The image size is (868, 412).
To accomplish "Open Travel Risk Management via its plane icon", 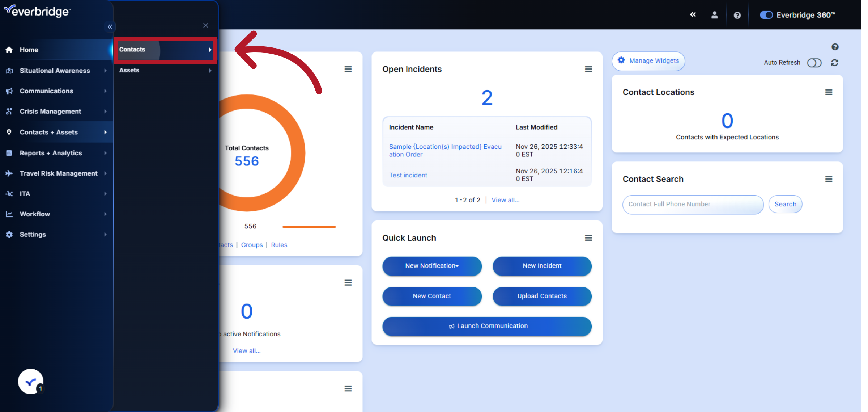I will (x=9, y=173).
